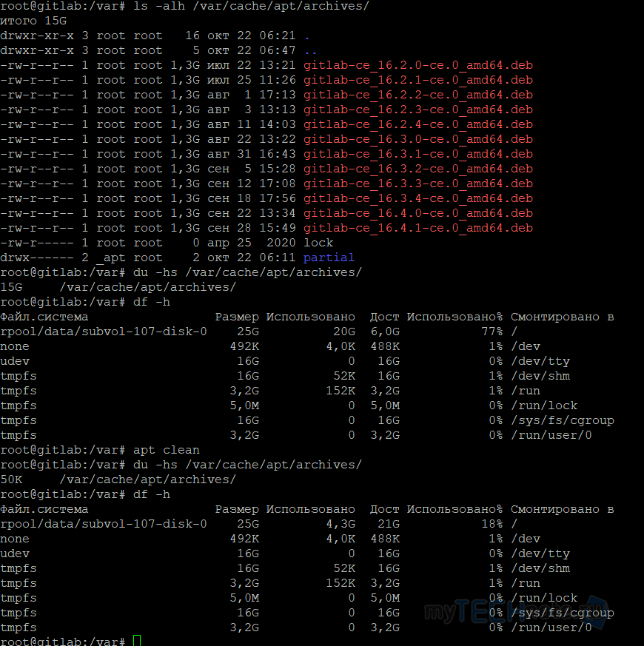
Task: Click the '4,3G' used value in second df
Action: coord(341,524)
